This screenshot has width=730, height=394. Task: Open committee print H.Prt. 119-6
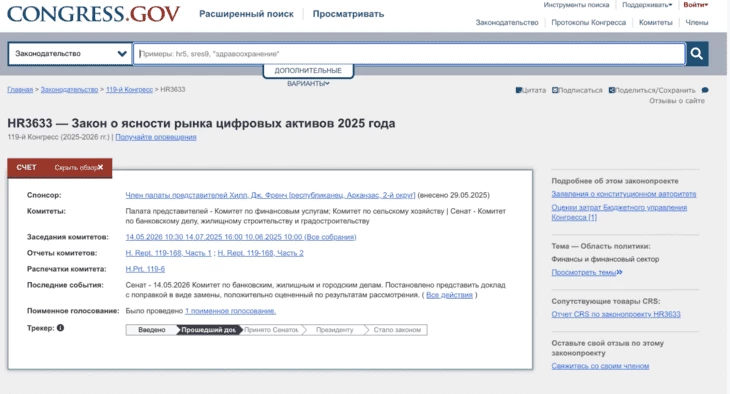[145, 269]
